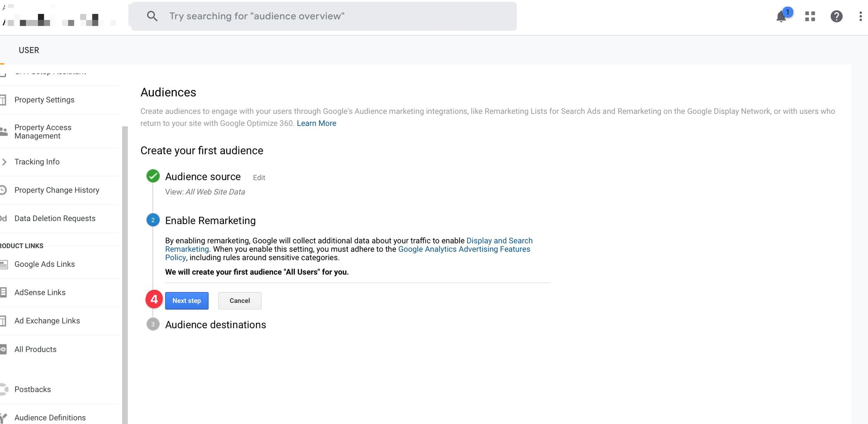Open Display and Search Remarketing link
This screenshot has width=868, height=424.
(499, 241)
